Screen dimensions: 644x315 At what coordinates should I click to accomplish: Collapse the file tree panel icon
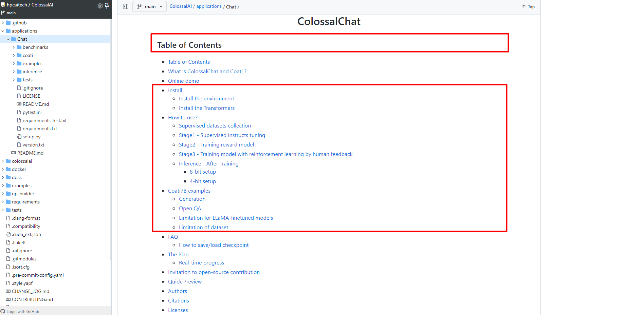pos(126,6)
